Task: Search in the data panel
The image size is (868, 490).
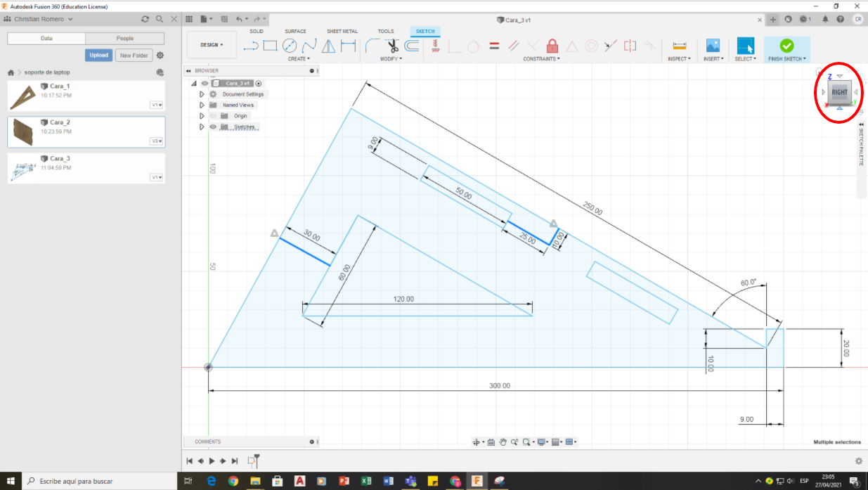Action: click(160, 19)
